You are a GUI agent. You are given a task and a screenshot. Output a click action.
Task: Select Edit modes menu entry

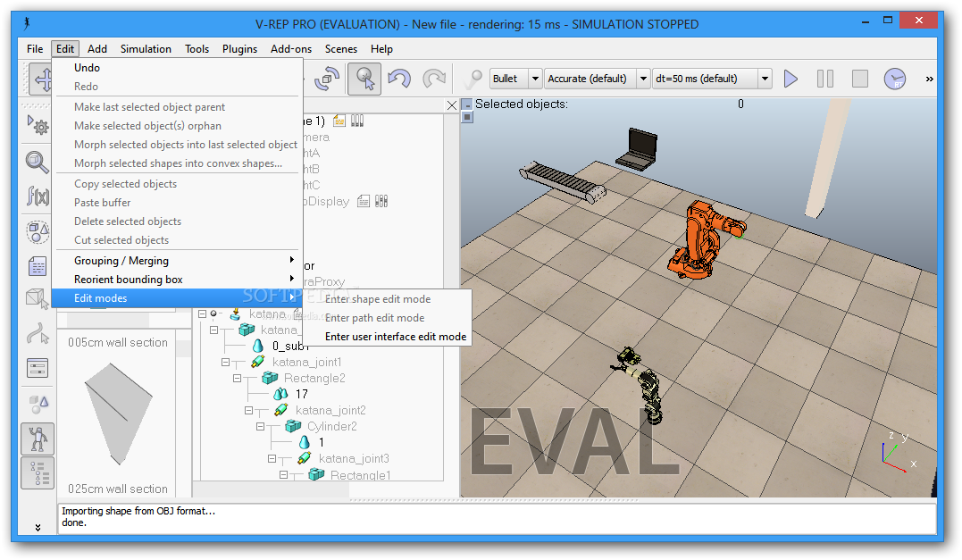pyautogui.click(x=178, y=298)
